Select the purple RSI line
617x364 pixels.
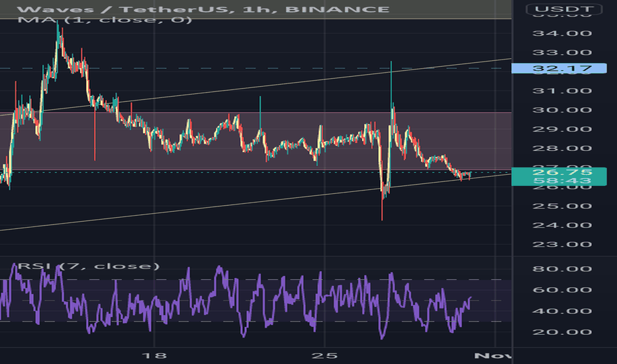coord(236,301)
